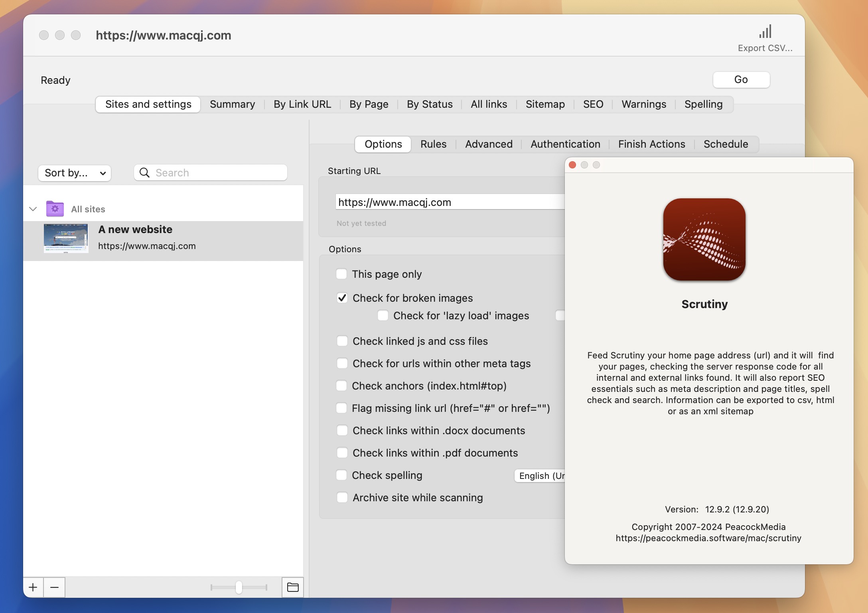The image size is (868, 613).
Task: Uncheck Check for broken images
Action: click(x=342, y=298)
